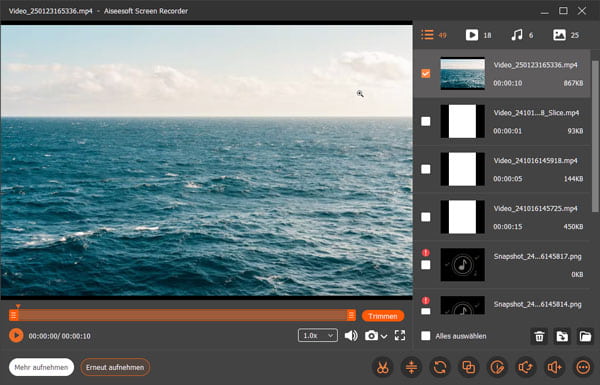The height and width of the screenshot is (385, 600).
Task: Click the trim end handle
Action: 351,315
